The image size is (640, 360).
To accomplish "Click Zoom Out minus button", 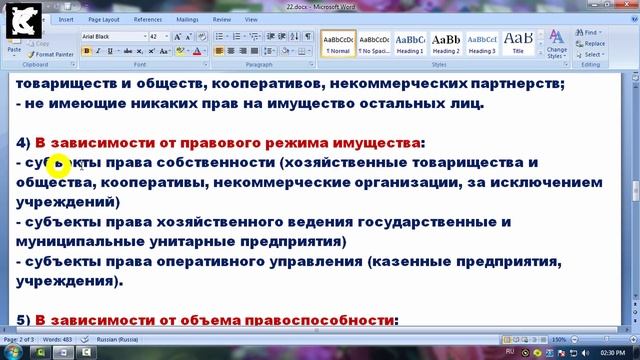I will click(575, 340).
